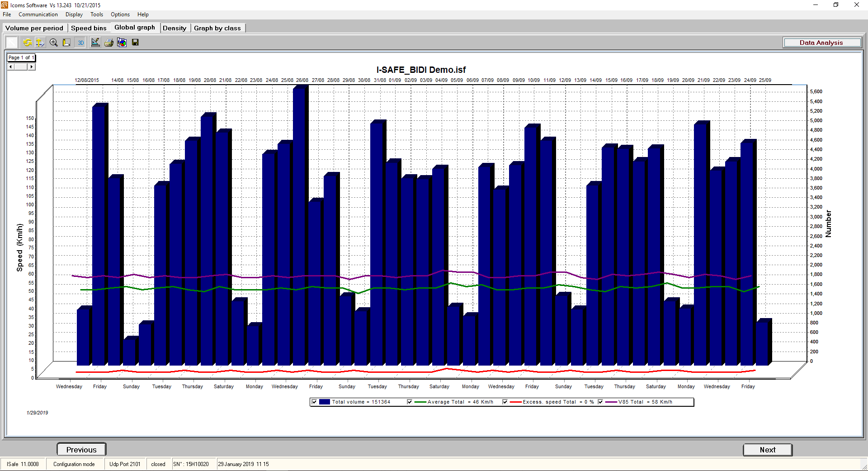868x471 pixels.
Task: Disable the Average Total curve checkbox
Action: point(410,402)
